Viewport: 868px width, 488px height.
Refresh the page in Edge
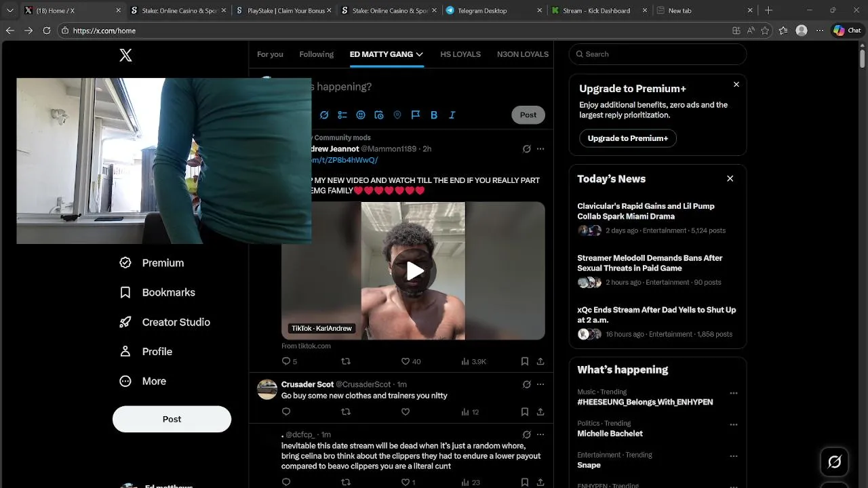47,30
